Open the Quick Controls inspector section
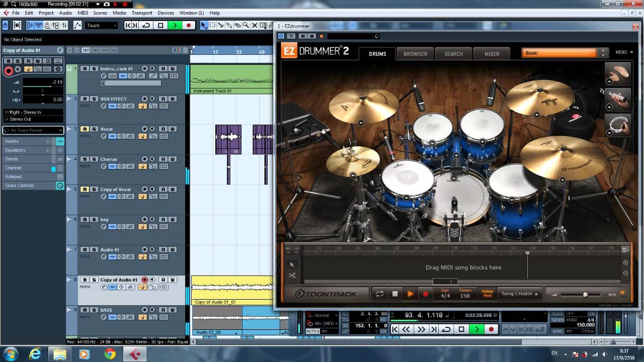Screen dimensions: 644x362 pyautogui.click(x=33, y=186)
